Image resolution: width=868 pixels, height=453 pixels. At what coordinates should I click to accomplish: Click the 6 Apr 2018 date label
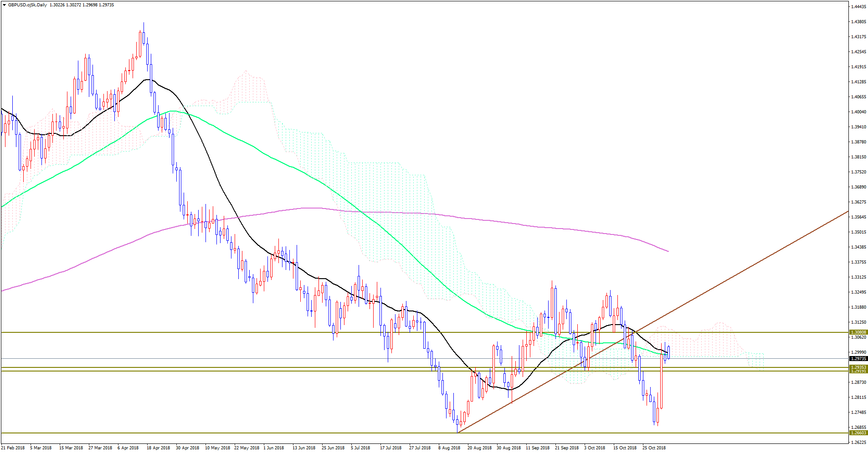point(128,448)
